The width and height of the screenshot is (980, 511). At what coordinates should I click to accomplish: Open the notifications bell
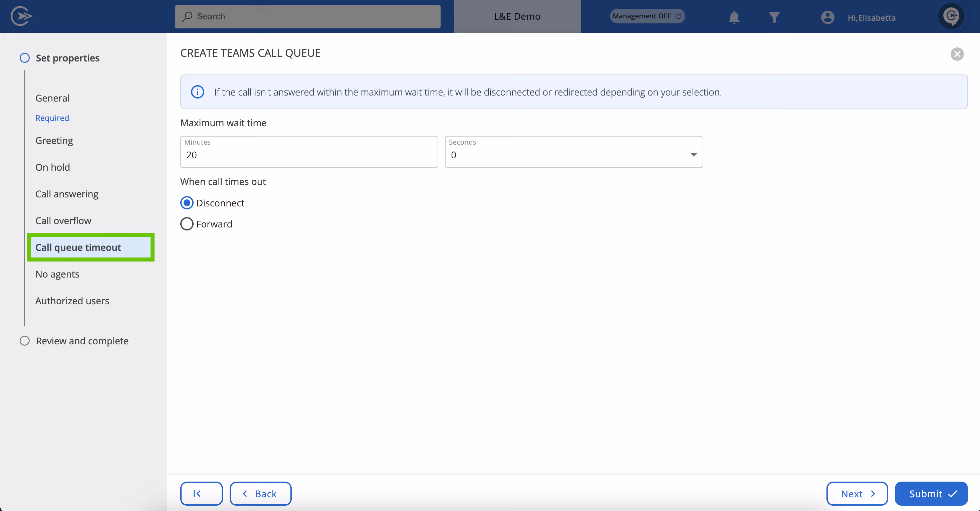[x=734, y=17]
